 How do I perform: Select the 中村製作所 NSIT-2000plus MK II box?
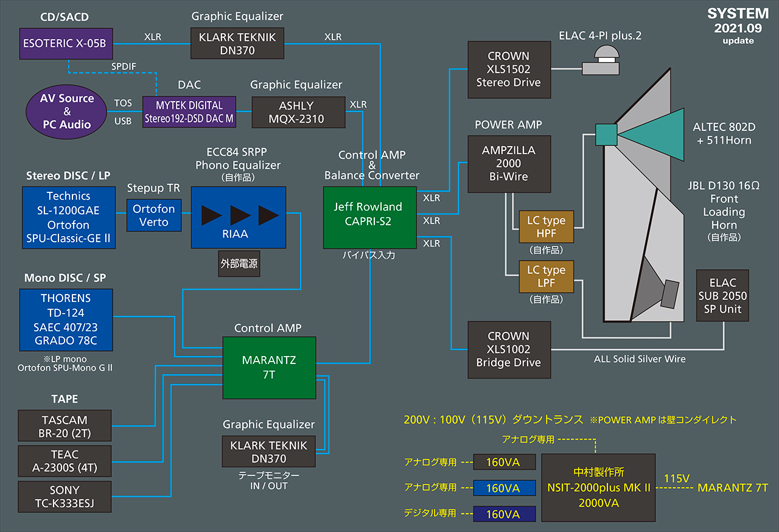tap(598, 488)
